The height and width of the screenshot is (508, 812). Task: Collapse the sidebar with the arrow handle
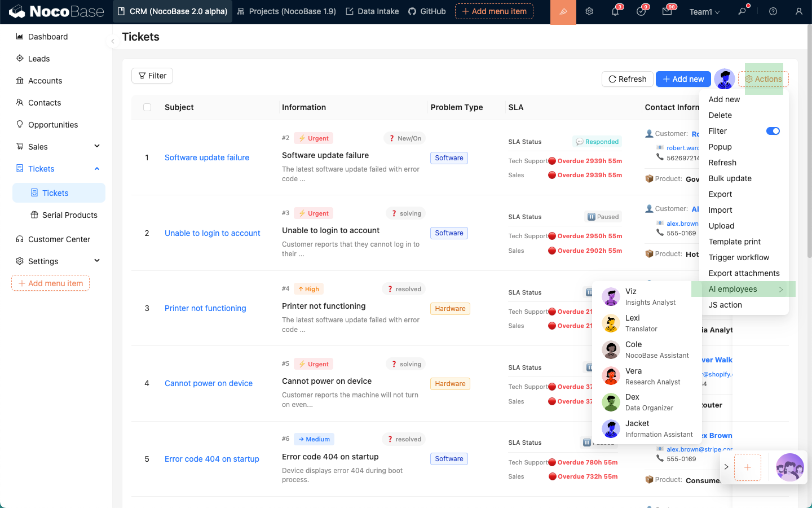pos(112,41)
